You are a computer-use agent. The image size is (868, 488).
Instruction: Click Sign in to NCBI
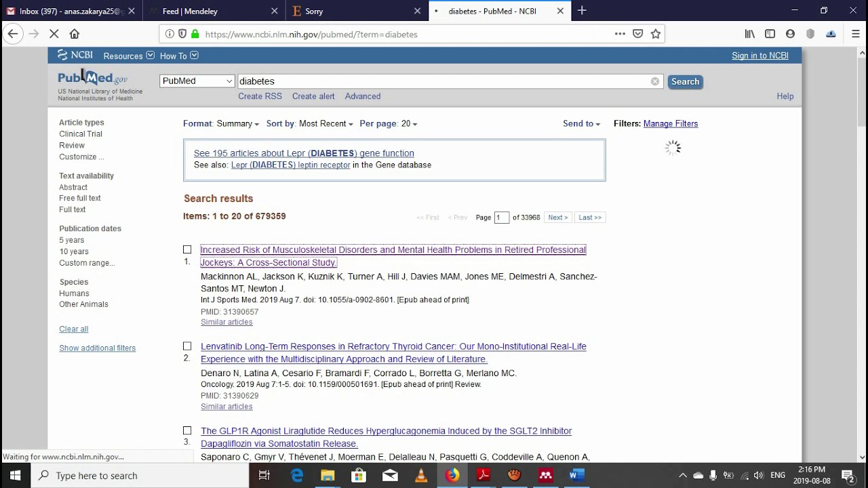760,56
